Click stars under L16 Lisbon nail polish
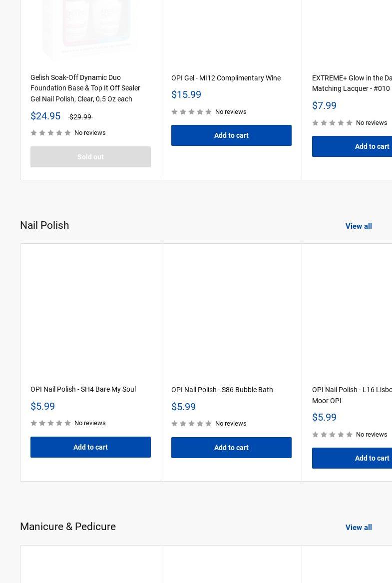The height and width of the screenshot is (583, 392). tap(333, 435)
